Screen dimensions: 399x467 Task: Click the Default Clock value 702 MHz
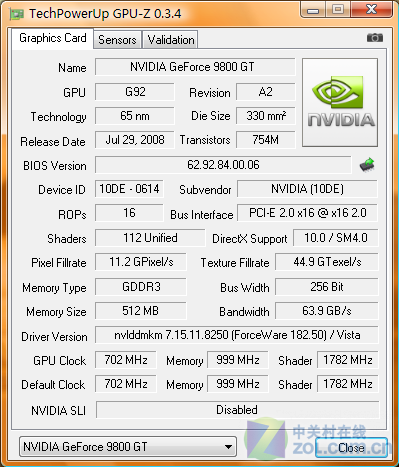pyautogui.click(x=126, y=384)
